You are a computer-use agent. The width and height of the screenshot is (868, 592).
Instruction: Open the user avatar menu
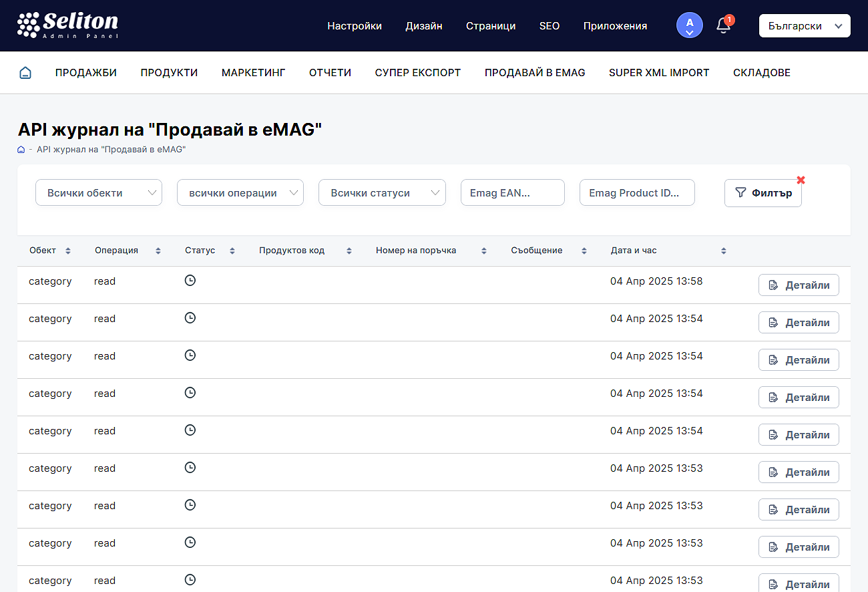click(689, 25)
